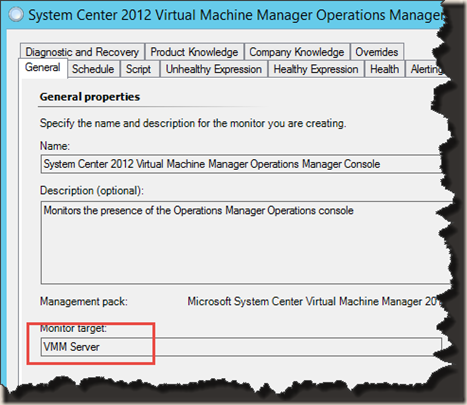Select the Overrides tab
This screenshot has height=405, width=467.
click(x=377, y=52)
